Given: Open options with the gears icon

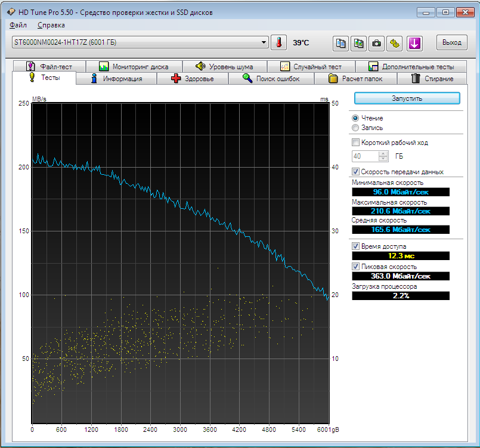Looking at the screenshot, I should 395,42.
